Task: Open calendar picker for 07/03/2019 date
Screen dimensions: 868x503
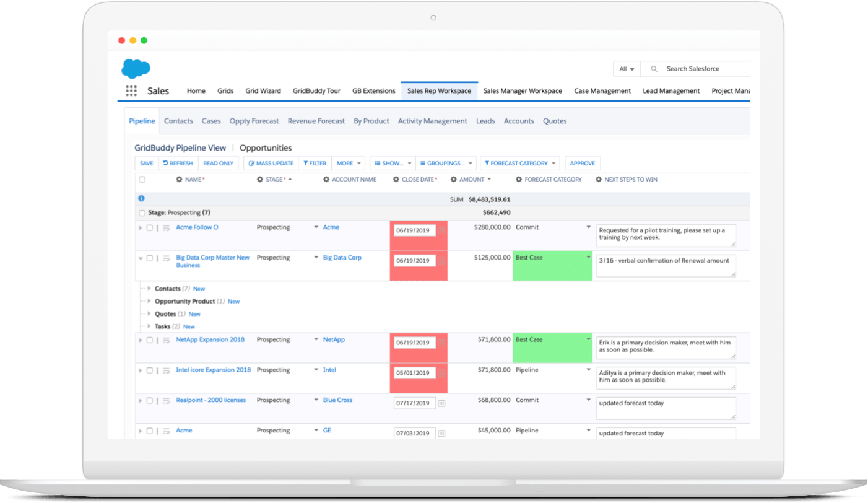Action: (441, 434)
